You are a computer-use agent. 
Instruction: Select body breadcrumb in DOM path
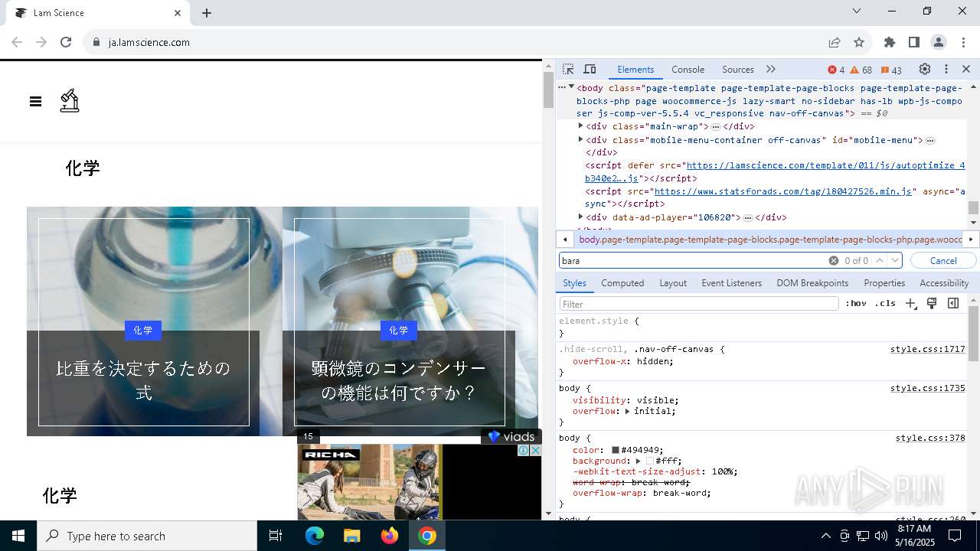(x=769, y=240)
